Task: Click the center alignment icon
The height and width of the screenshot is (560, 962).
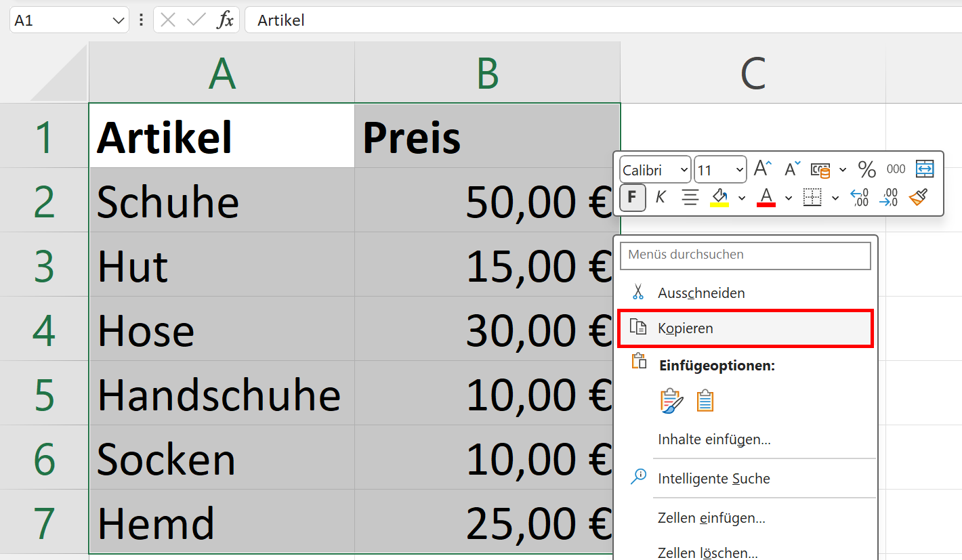Action: coord(690,198)
